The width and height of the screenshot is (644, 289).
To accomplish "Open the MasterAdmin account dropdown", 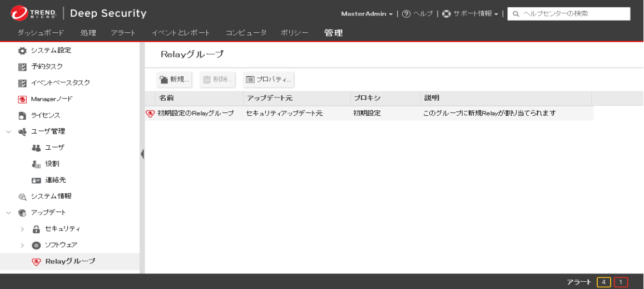I will (x=367, y=13).
